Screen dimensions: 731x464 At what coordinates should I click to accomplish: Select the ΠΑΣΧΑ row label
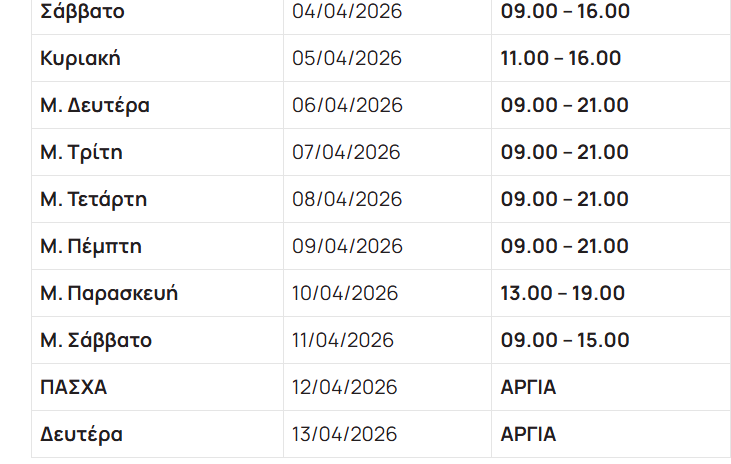click(x=73, y=387)
